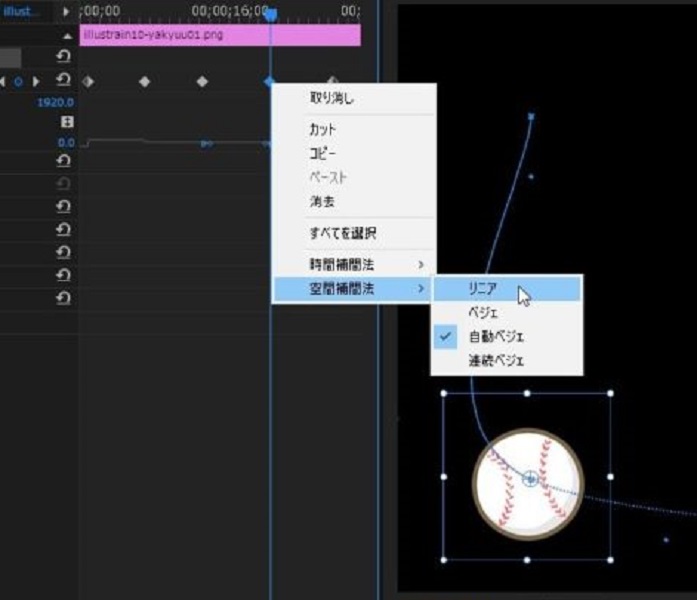Image resolution: width=697 pixels, height=600 pixels.
Task: Click 取り消し to undo
Action: coord(331,99)
